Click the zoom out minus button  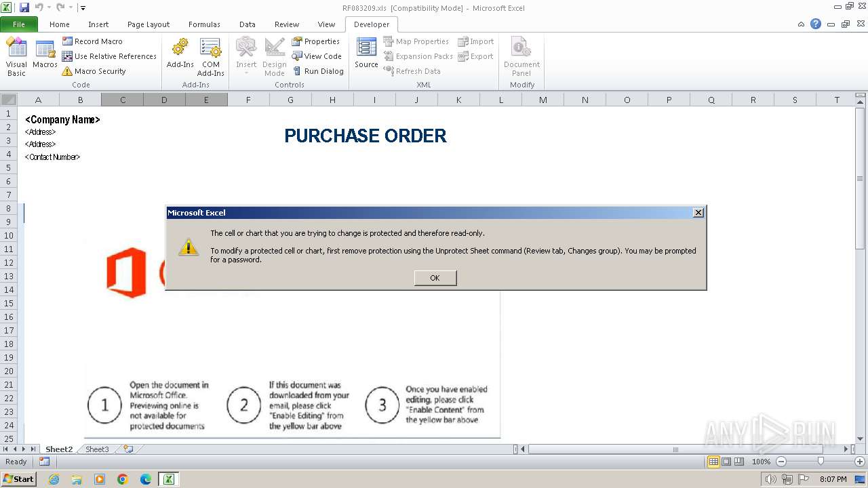click(x=781, y=462)
